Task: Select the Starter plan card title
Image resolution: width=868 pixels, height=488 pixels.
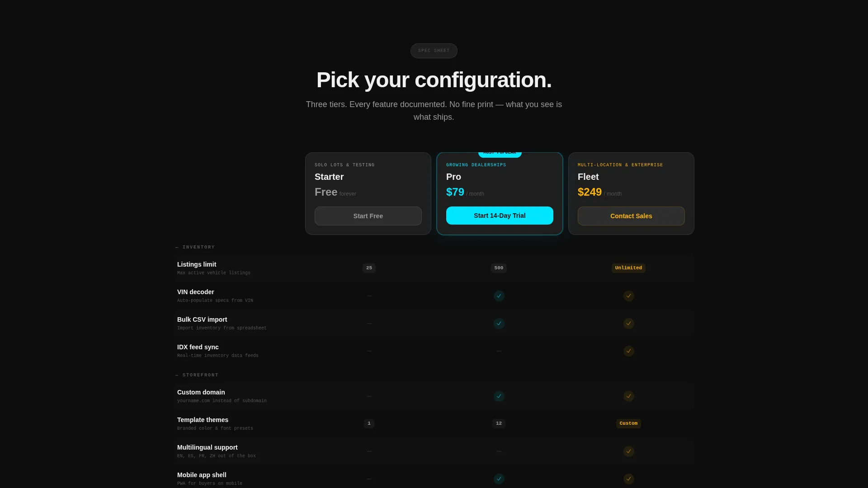Action: click(x=329, y=177)
